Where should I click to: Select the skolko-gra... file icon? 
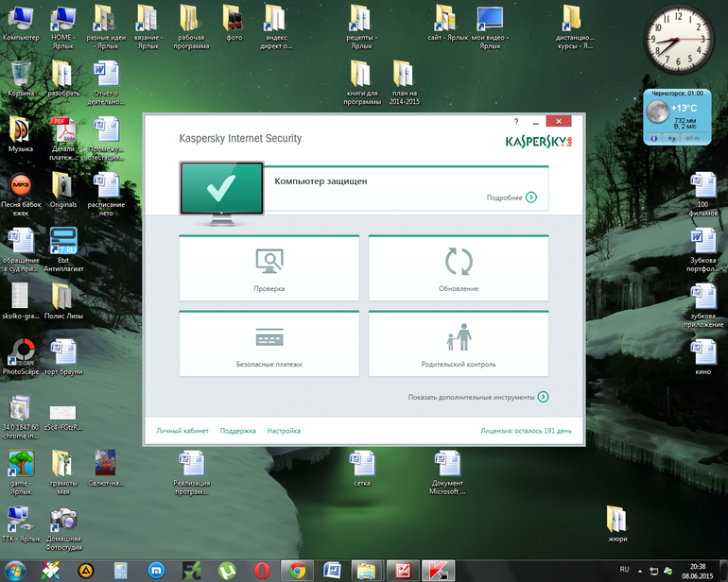click(x=21, y=301)
